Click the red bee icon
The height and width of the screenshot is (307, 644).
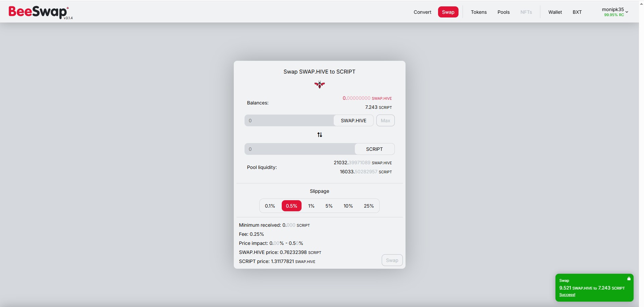(x=320, y=85)
